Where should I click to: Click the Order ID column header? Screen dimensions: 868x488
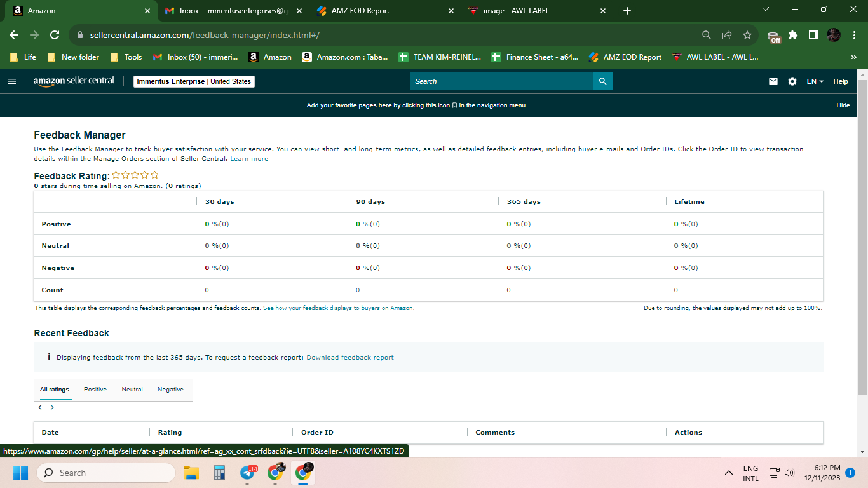coord(317,433)
